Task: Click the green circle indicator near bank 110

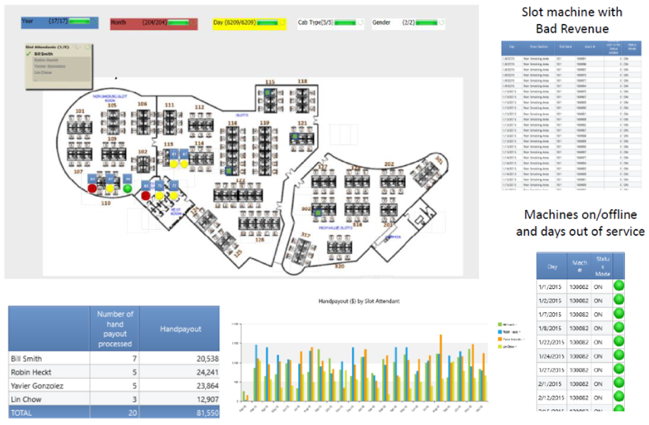Action: coord(128,189)
